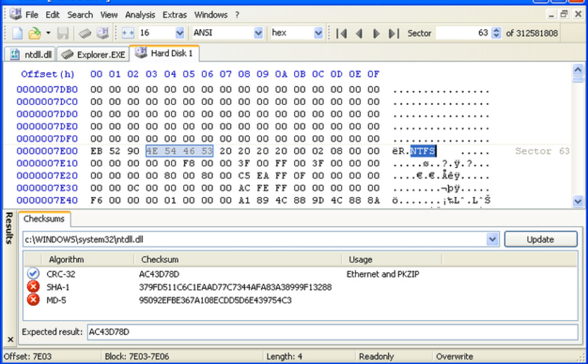Expand the checksum file path dropdown
The height and width of the screenshot is (364, 588).
pos(492,240)
